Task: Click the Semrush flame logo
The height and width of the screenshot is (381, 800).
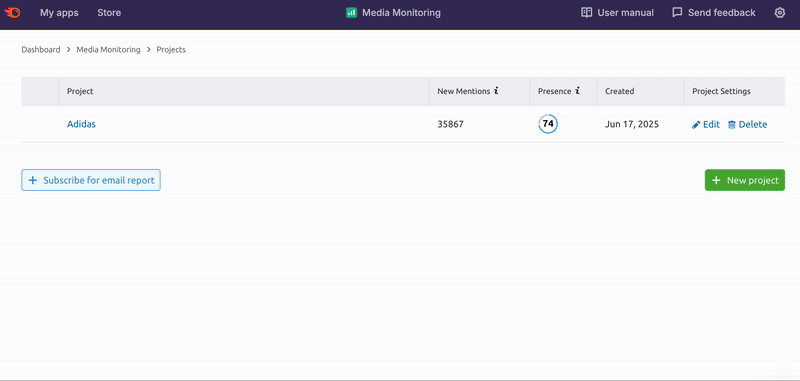Action: [12, 13]
